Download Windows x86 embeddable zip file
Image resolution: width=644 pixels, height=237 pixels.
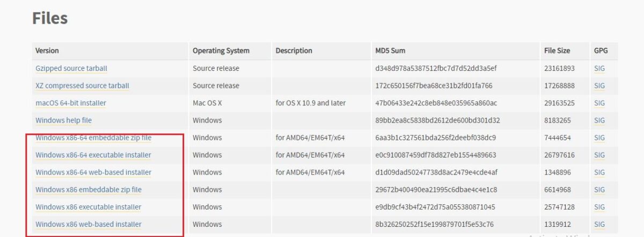coord(89,190)
